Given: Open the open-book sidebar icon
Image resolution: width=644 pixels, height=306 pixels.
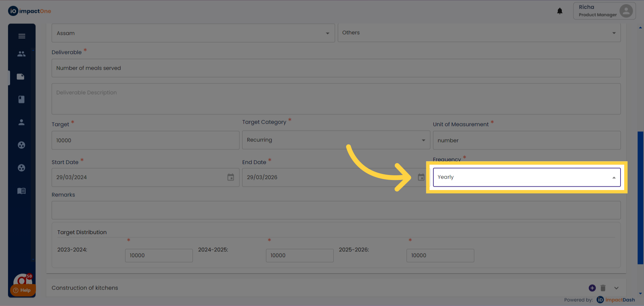Looking at the screenshot, I should pos(21,191).
